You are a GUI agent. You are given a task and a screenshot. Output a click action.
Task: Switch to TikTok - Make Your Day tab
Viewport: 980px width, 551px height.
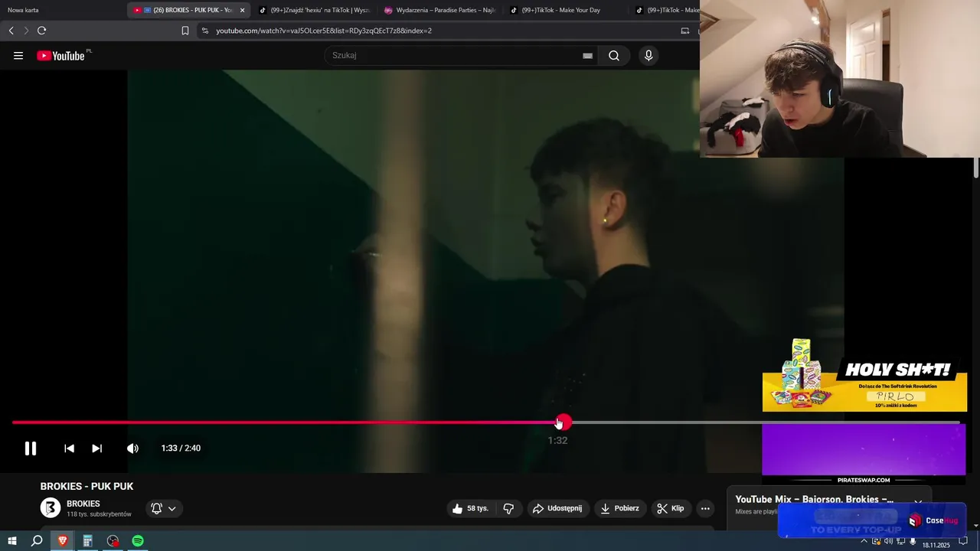pyautogui.click(x=567, y=10)
